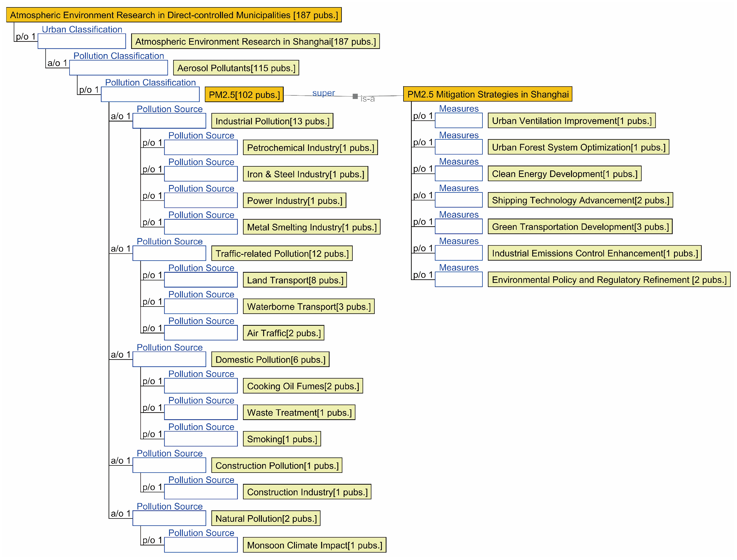Select the PM2.5 [102 pubs.] node

(244, 95)
